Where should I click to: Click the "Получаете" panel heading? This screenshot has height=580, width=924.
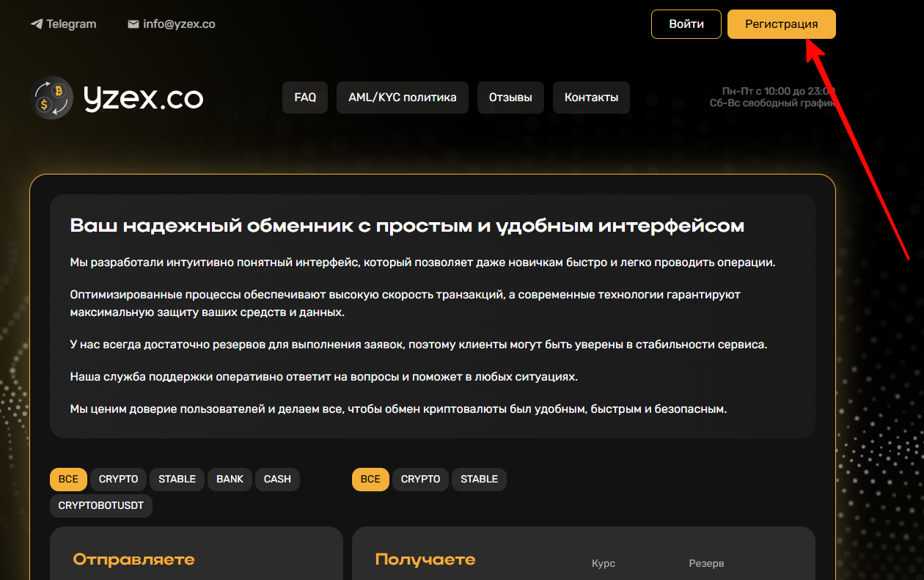tap(425, 559)
